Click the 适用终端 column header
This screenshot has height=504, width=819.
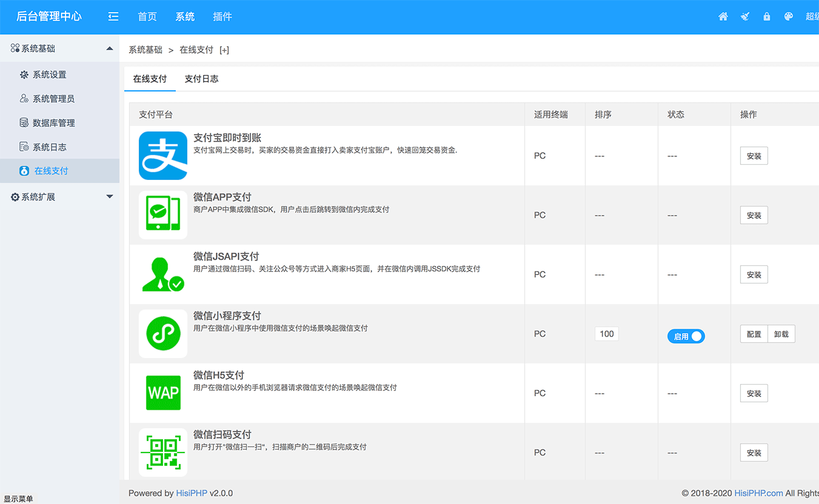(x=551, y=114)
